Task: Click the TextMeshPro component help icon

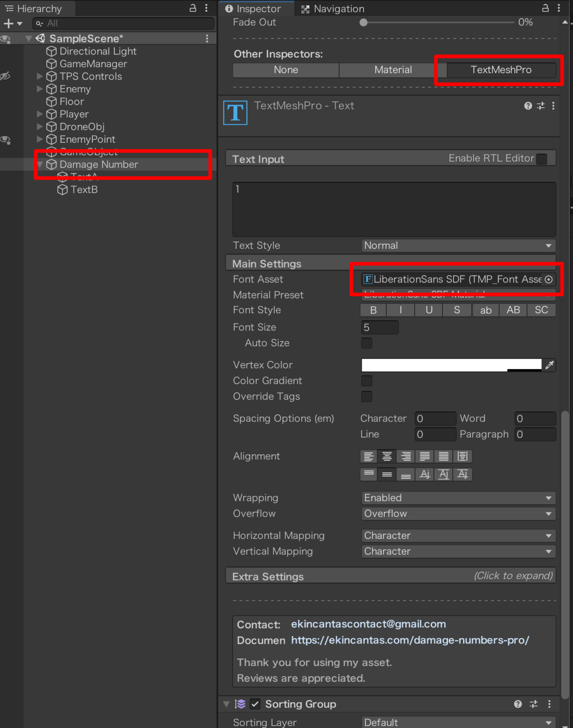Action: tap(528, 106)
